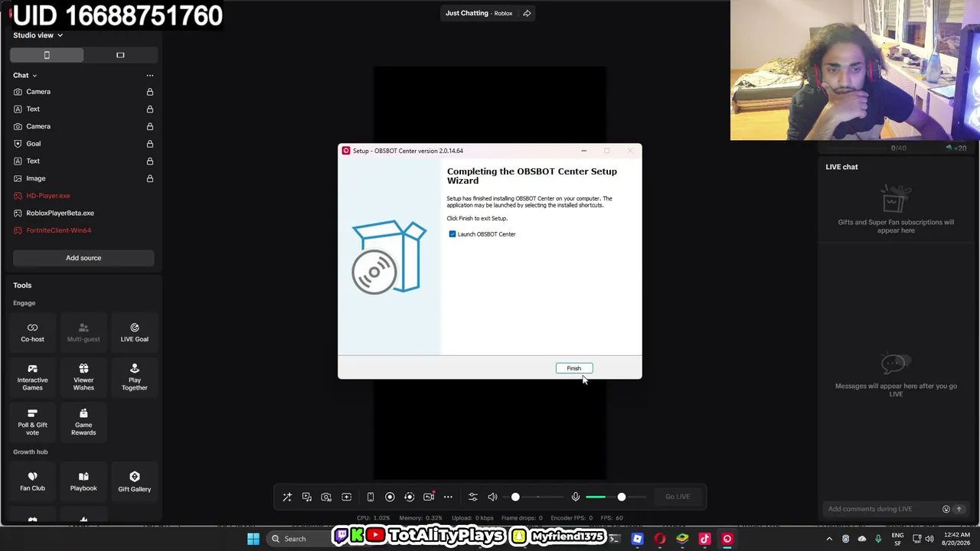The height and width of the screenshot is (551, 980).
Task: Click the share arrow next to Roblox
Action: (527, 13)
